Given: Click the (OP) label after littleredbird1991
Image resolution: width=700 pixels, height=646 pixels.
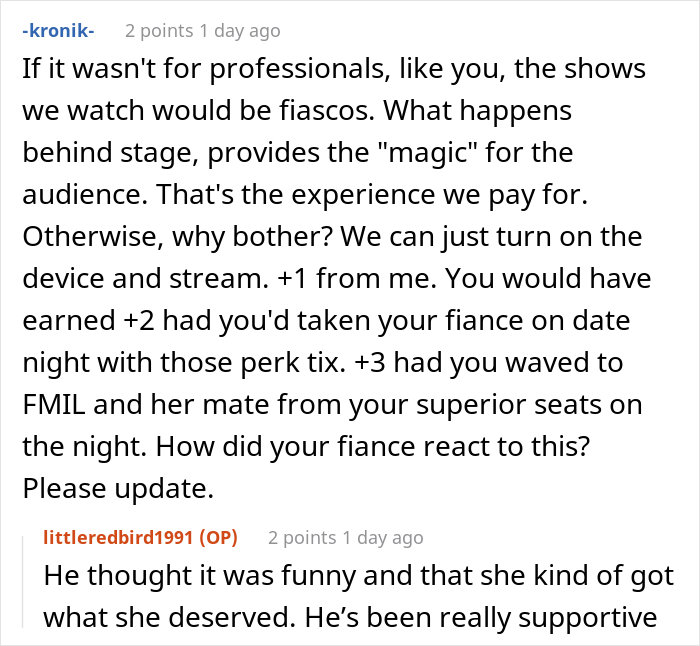Looking at the screenshot, I should [218, 537].
